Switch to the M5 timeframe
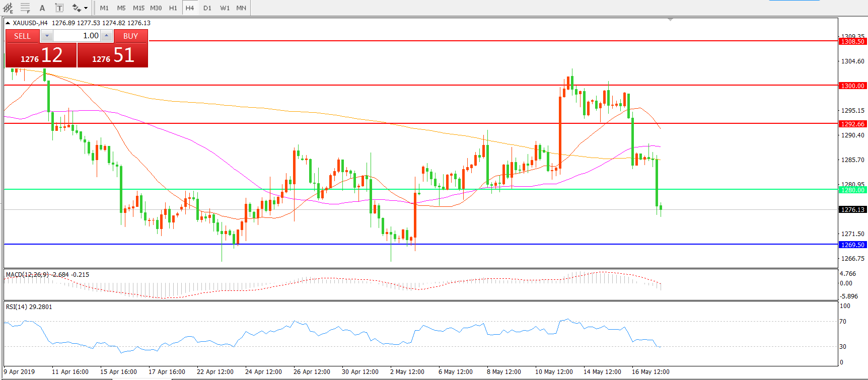Viewport: 868px width, 380px height. coord(121,8)
